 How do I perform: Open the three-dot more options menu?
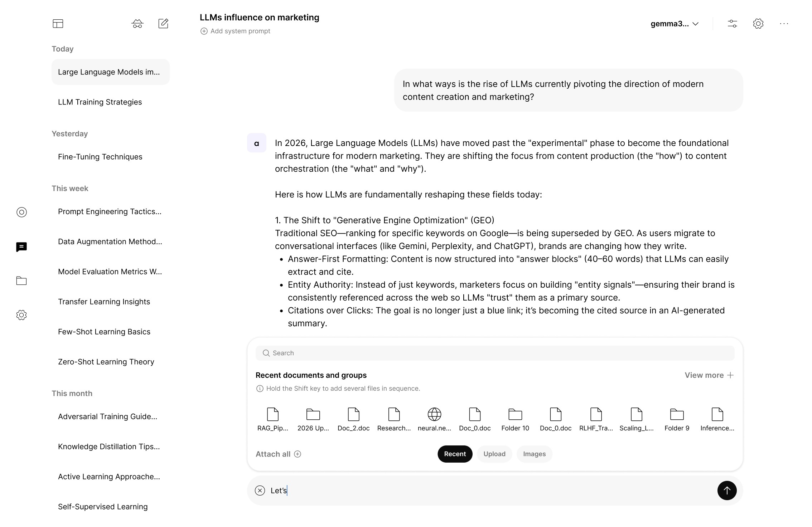tap(784, 24)
